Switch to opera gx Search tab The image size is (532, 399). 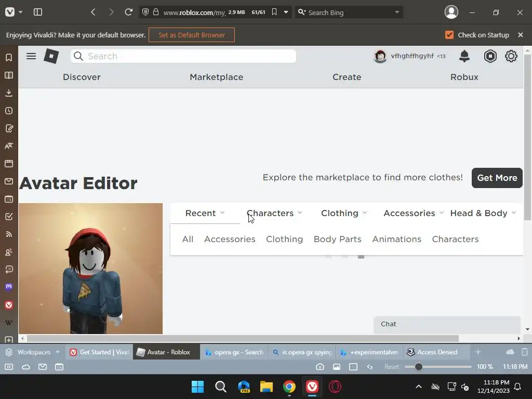pos(234,352)
